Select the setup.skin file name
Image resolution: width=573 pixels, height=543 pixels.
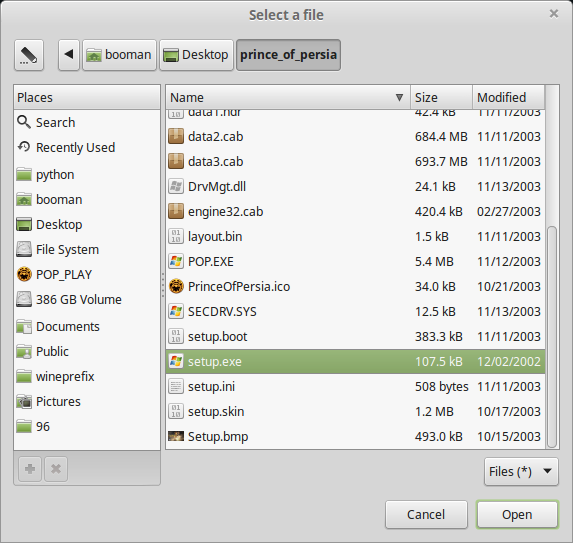tap(216, 411)
